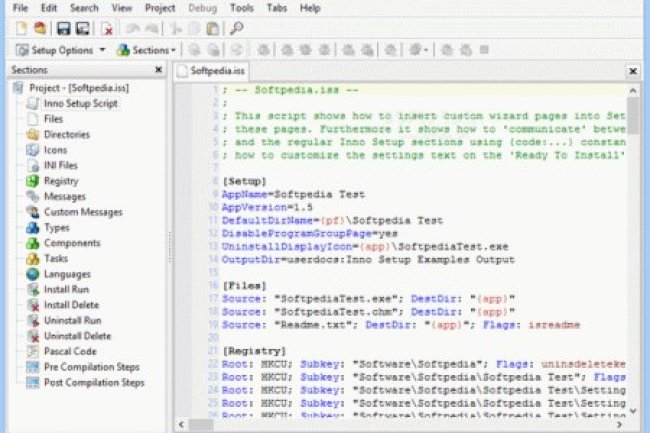The width and height of the screenshot is (650, 433).
Task: Close the Sections side panel
Action: pyautogui.click(x=158, y=70)
